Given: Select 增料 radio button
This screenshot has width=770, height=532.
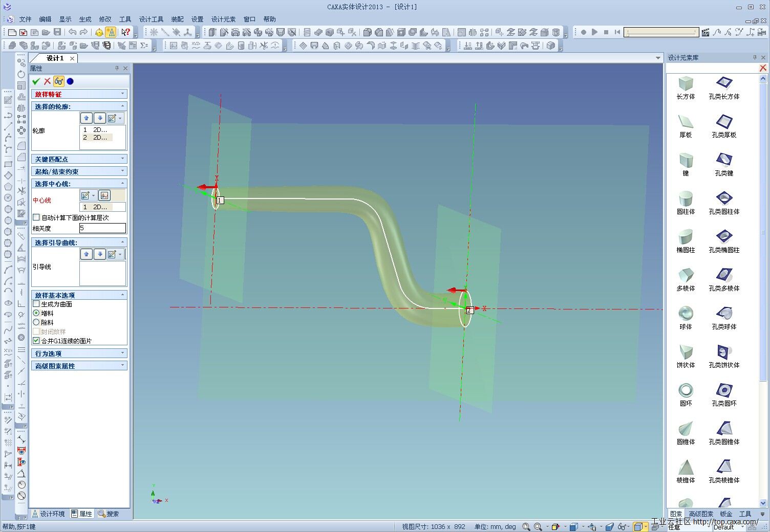Looking at the screenshot, I should [36, 313].
